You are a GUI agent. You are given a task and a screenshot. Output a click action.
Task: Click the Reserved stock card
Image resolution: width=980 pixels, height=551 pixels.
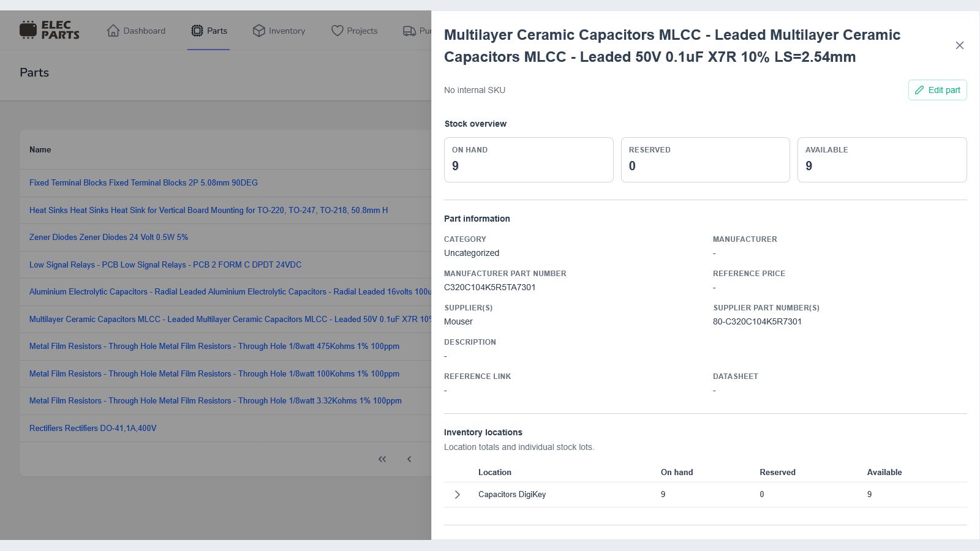705,160
